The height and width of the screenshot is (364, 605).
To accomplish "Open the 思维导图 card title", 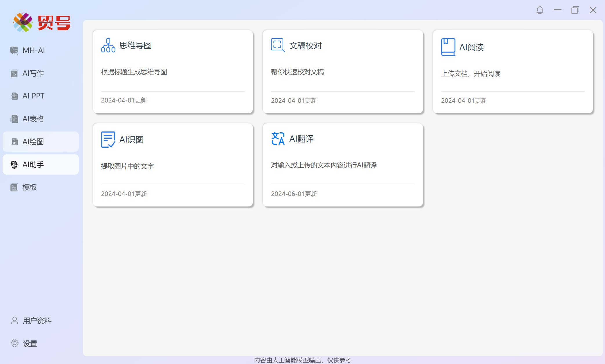I will [x=135, y=45].
